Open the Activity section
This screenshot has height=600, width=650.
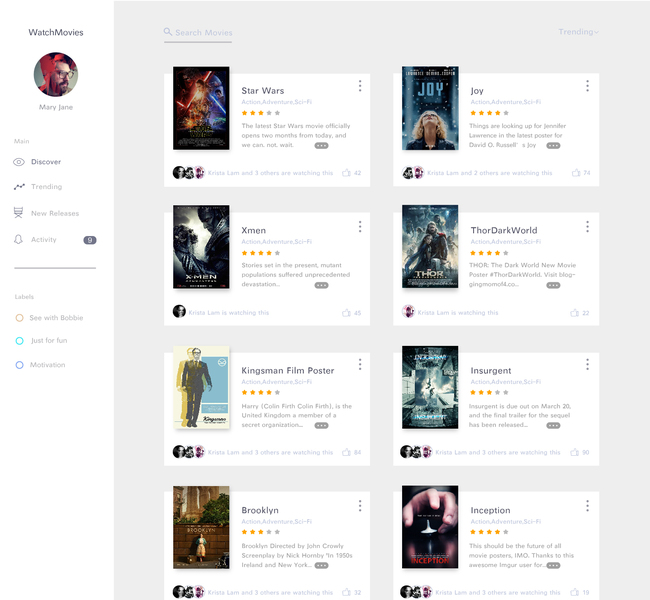[44, 239]
